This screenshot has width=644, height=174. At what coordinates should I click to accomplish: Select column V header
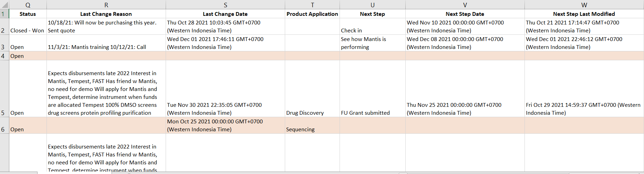[465, 5]
